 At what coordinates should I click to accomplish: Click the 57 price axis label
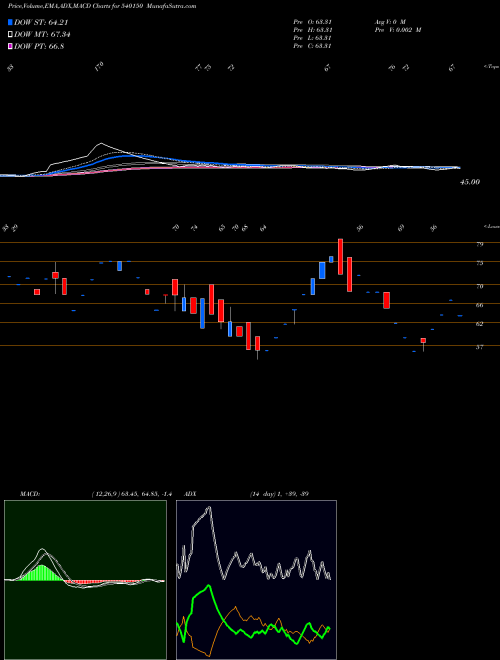pos(479,347)
